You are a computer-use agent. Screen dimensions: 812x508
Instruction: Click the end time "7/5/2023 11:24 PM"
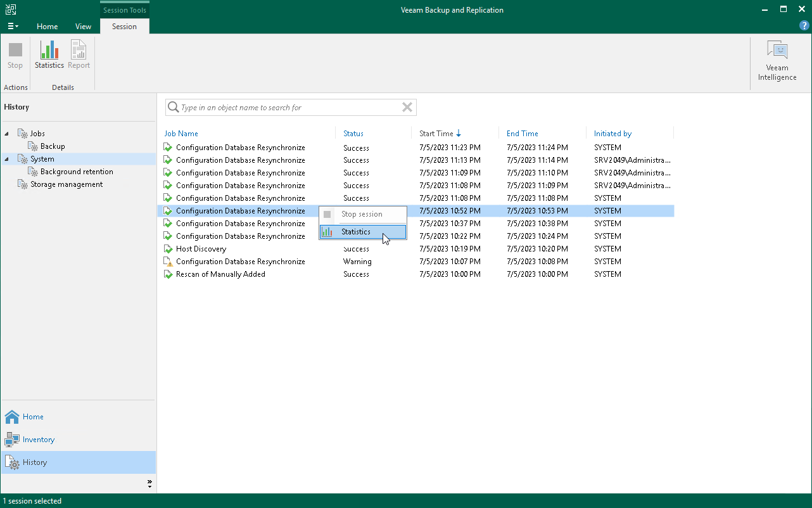537,148
